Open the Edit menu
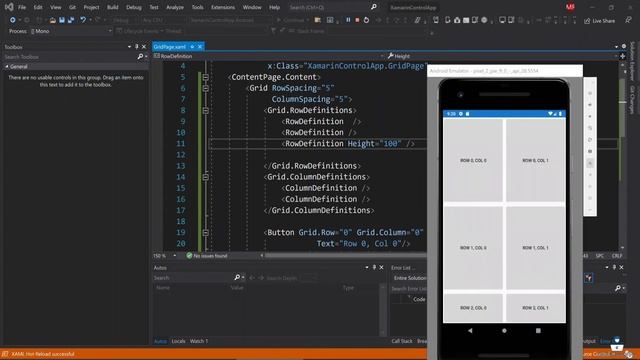 (38, 7)
